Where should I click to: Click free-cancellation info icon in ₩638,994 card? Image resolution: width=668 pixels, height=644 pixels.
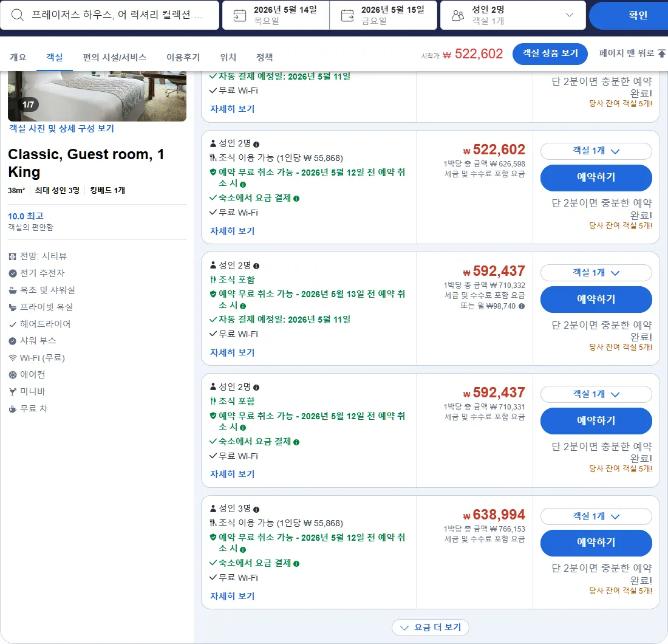243,549
